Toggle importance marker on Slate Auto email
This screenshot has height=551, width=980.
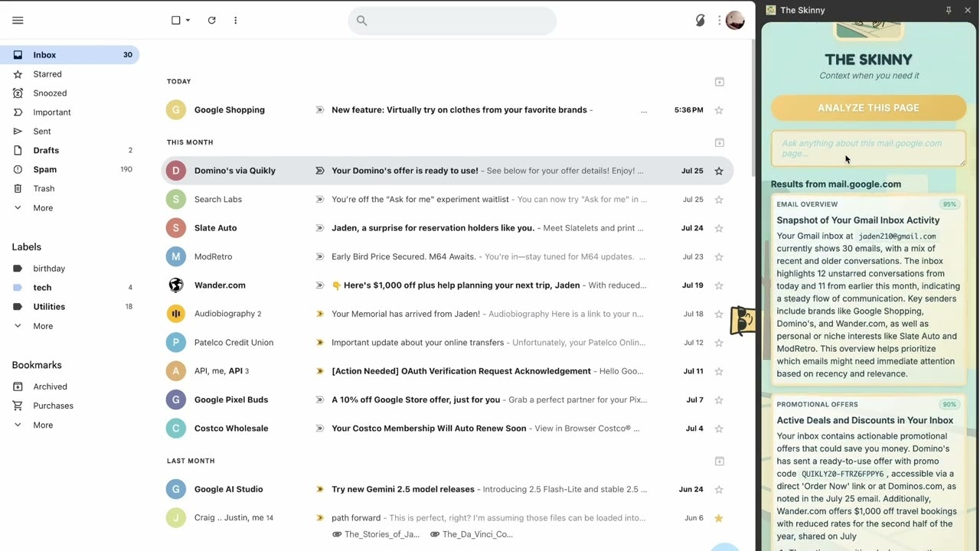[x=320, y=228]
